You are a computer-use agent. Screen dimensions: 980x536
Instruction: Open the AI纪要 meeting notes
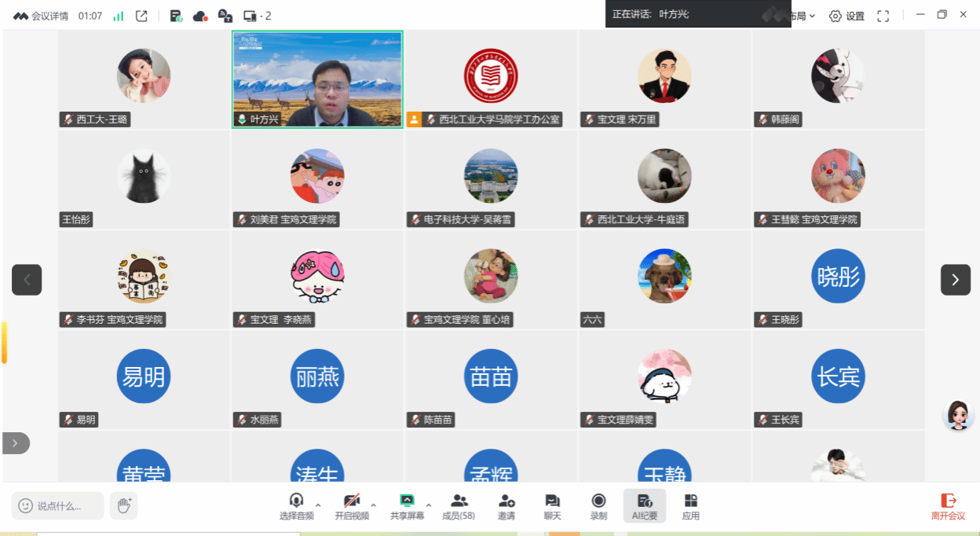click(644, 507)
